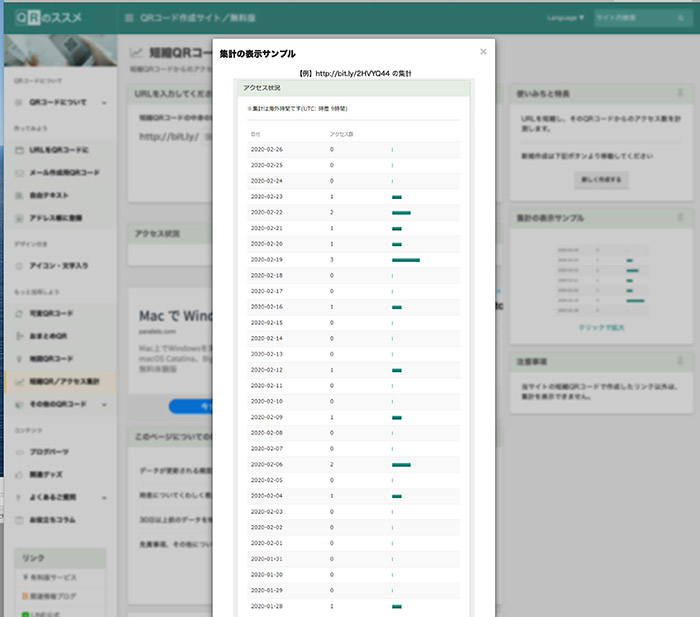Viewport: 700px width, 617px height.
Task: Open メール作成用QRコード mail icon
Action: pos(19,173)
